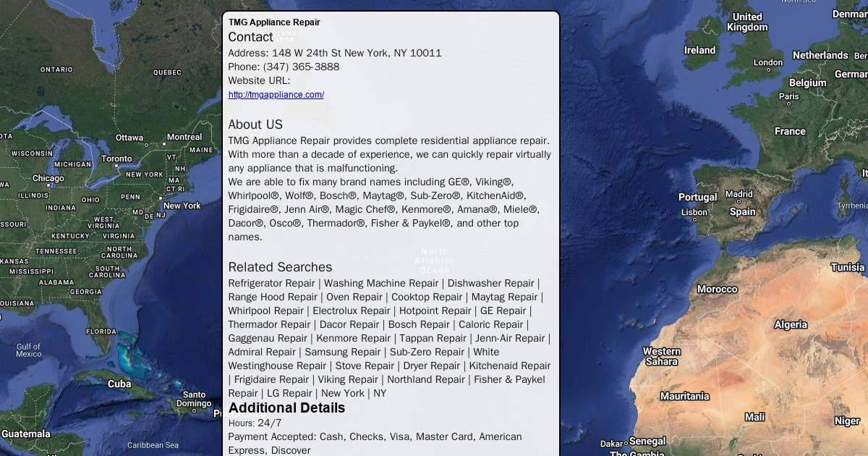This screenshot has height=456, width=868.
Task: Open the http://tmgappliance.com/ website link
Action: coord(276,95)
